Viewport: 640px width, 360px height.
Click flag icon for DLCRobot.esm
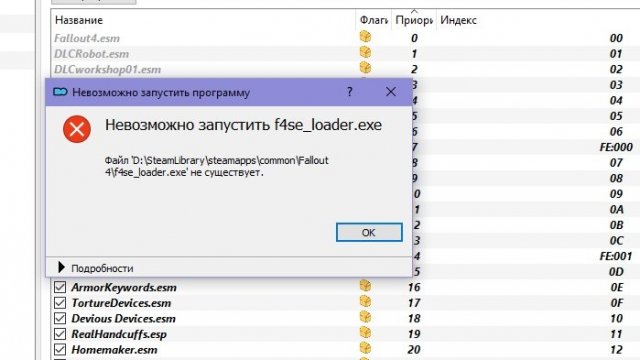pyautogui.click(x=365, y=52)
